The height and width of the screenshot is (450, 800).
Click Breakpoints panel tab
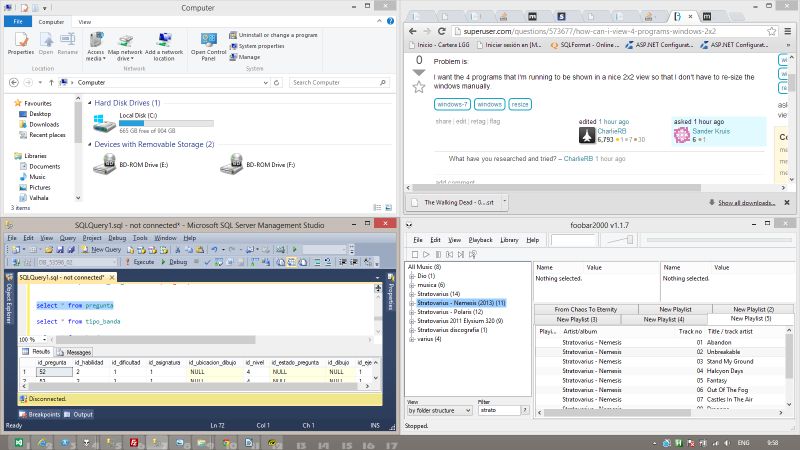coord(40,414)
